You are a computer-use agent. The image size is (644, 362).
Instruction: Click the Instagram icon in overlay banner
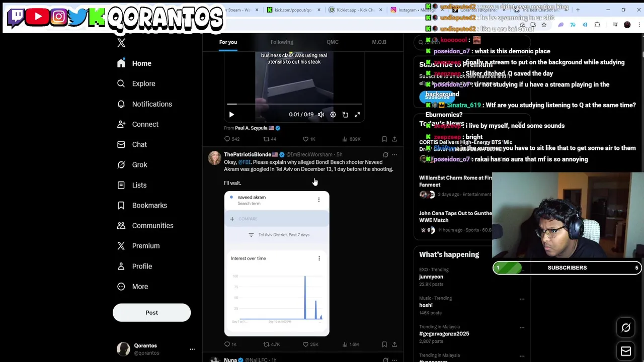(x=59, y=17)
